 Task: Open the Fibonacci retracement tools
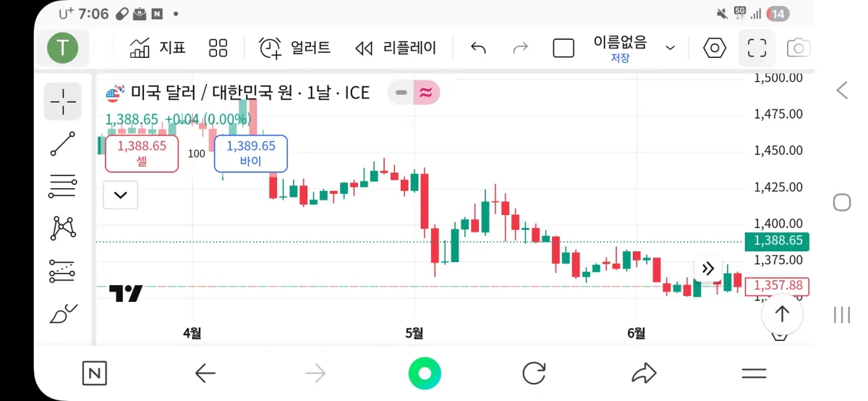(63, 186)
